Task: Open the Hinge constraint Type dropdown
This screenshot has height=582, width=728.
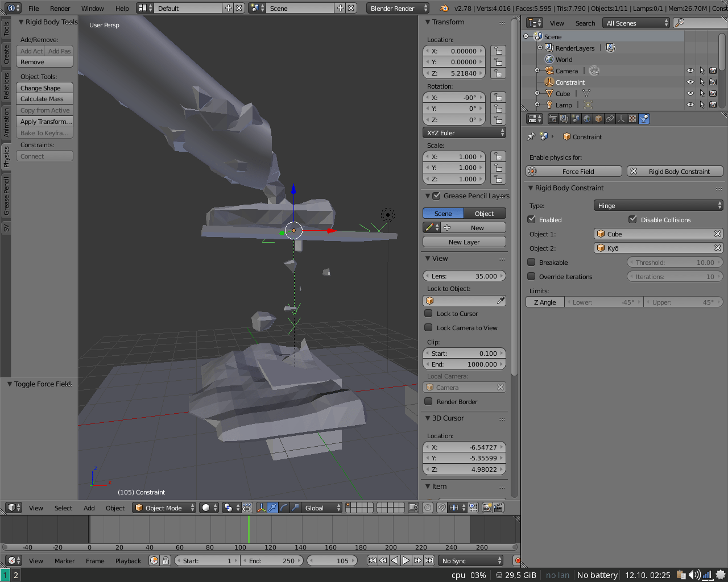Action: coord(658,205)
